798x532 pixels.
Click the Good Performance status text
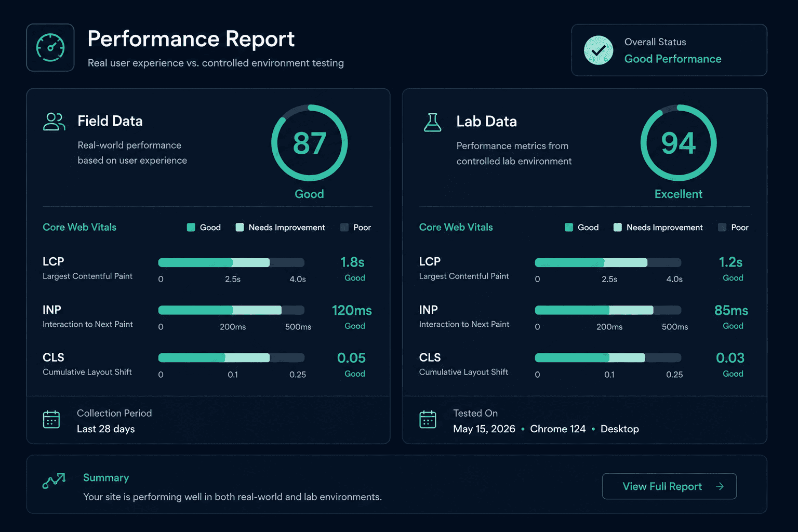673,59
